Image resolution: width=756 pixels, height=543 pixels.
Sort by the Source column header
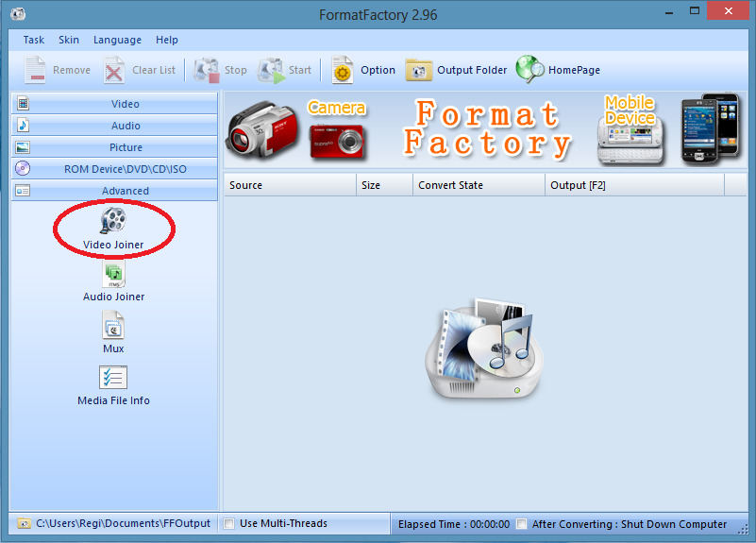tap(290, 185)
